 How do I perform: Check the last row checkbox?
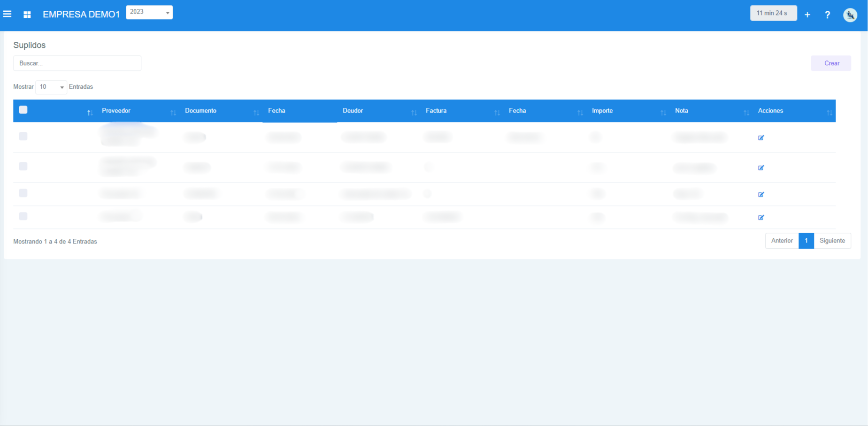tap(23, 216)
